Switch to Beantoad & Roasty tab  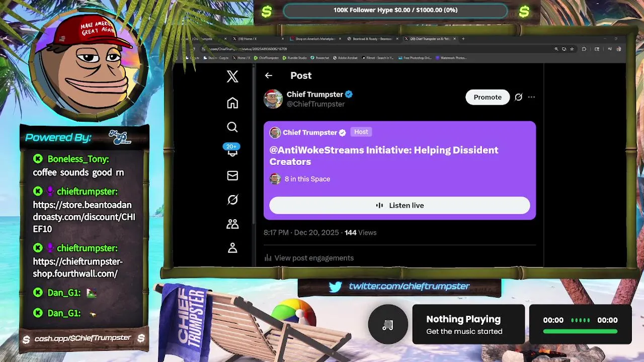point(372,39)
